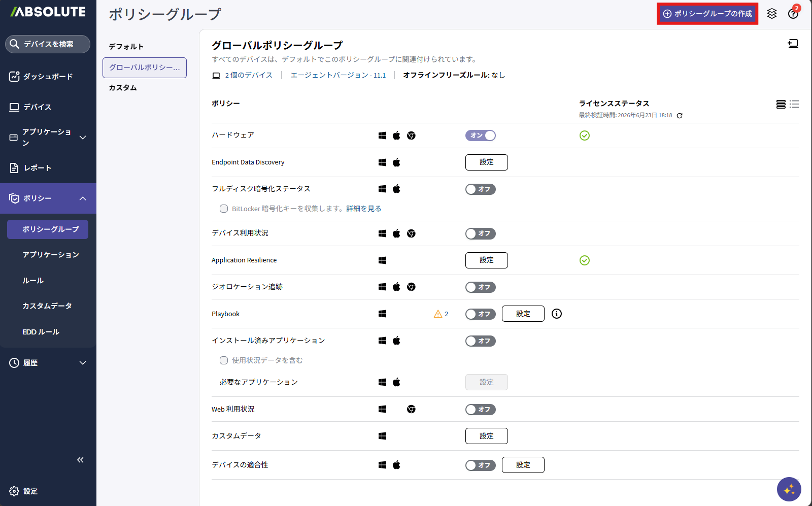Collapse the Policy sidebar section
The width and height of the screenshot is (812, 506).
tap(83, 198)
